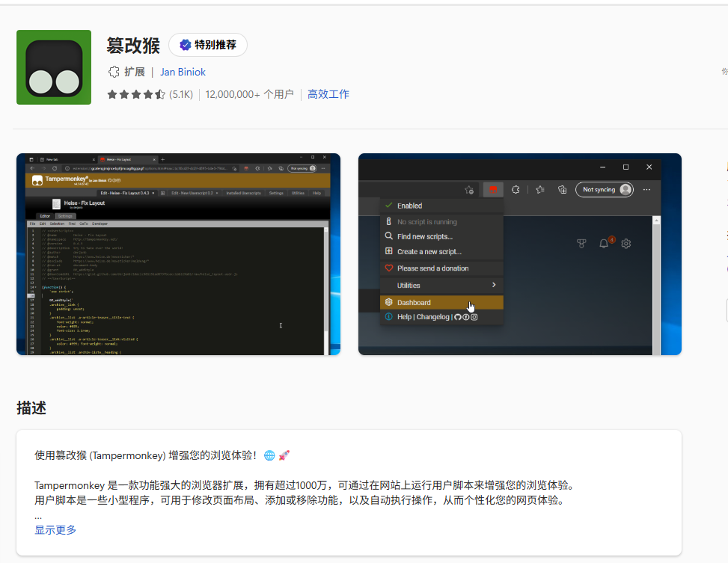
Task: Open the script editor screenshot thumbnail
Action: point(178,254)
